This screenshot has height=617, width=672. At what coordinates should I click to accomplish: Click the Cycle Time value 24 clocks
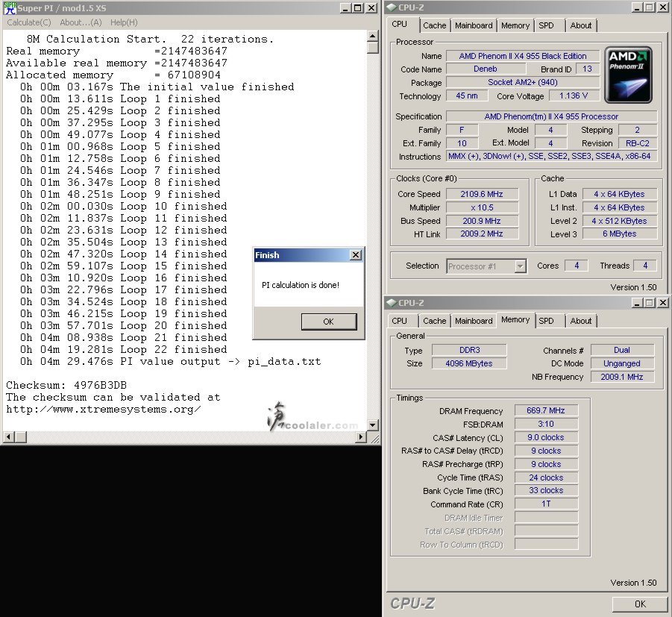[546, 477]
